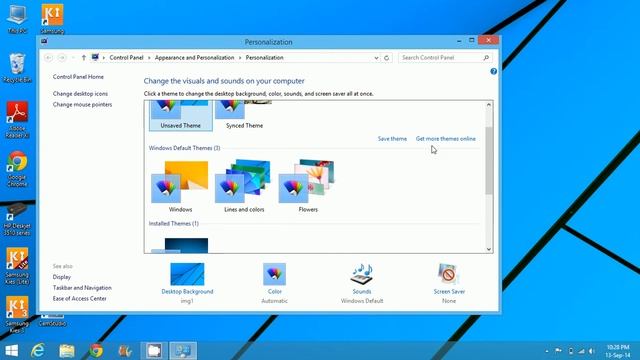Click Appearance and Personalization breadcrumb

click(x=195, y=58)
